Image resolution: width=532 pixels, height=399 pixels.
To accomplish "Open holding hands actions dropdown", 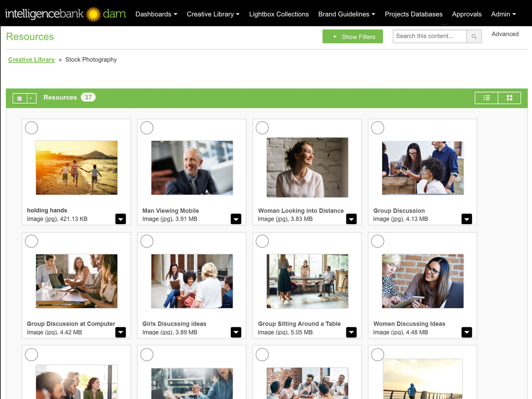I will [x=121, y=219].
